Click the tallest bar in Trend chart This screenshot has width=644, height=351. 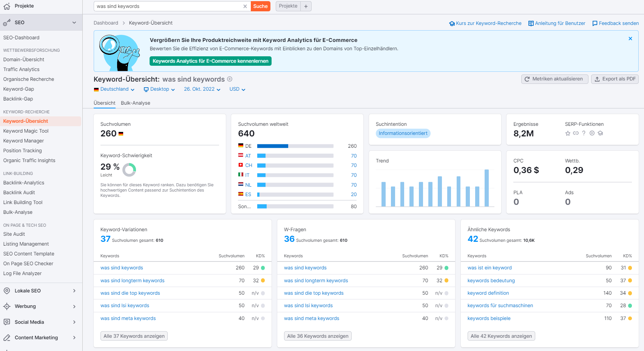pos(486,188)
